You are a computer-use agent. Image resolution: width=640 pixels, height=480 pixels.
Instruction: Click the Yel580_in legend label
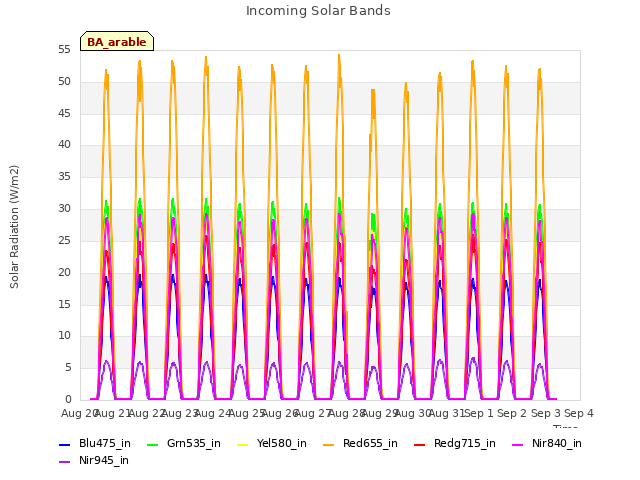click(282, 443)
